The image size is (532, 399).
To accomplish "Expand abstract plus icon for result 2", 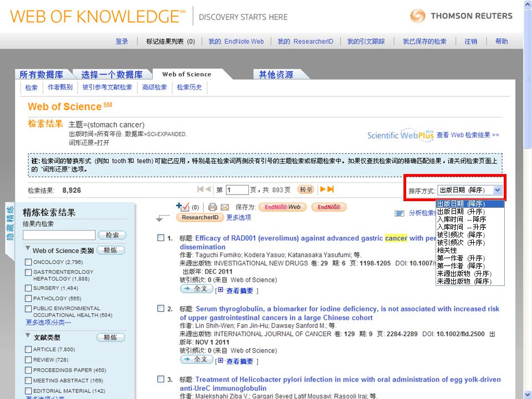I will pos(221,361).
